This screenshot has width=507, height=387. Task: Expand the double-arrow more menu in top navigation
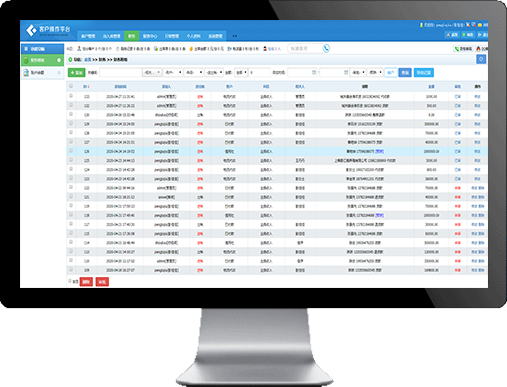235,36
